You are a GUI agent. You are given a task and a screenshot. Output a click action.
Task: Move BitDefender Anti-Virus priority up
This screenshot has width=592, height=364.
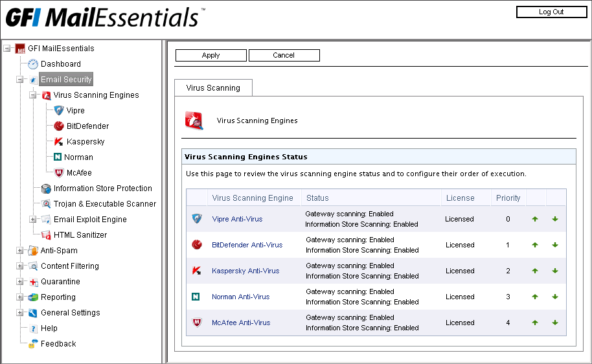[535, 245]
